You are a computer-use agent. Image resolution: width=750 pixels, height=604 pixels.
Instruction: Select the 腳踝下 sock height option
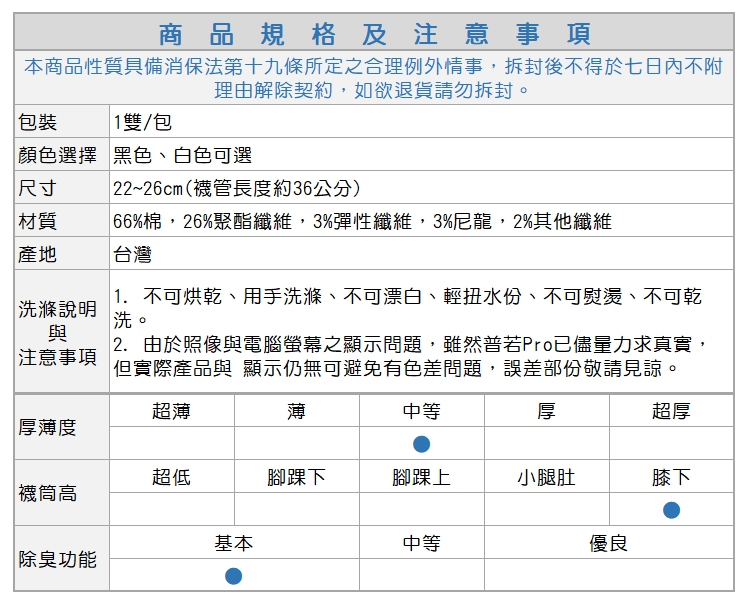[x=296, y=477]
